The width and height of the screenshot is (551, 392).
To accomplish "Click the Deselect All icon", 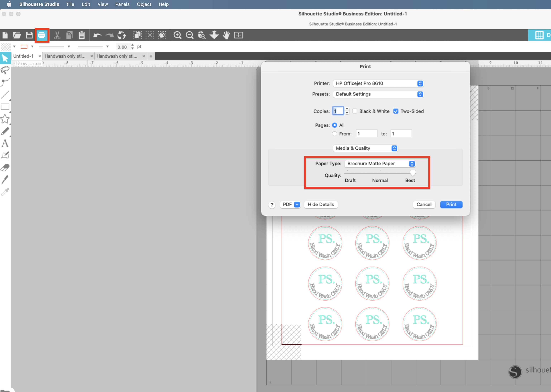I will pyautogui.click(x=150, y=35).
